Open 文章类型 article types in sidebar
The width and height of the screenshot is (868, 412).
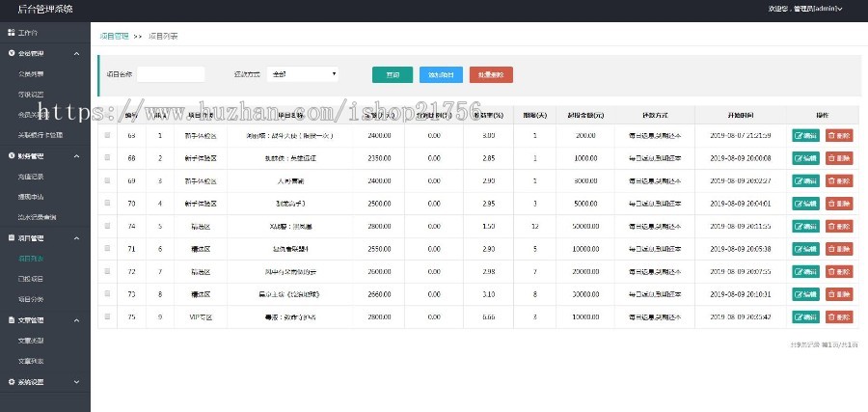pos(31,341)
